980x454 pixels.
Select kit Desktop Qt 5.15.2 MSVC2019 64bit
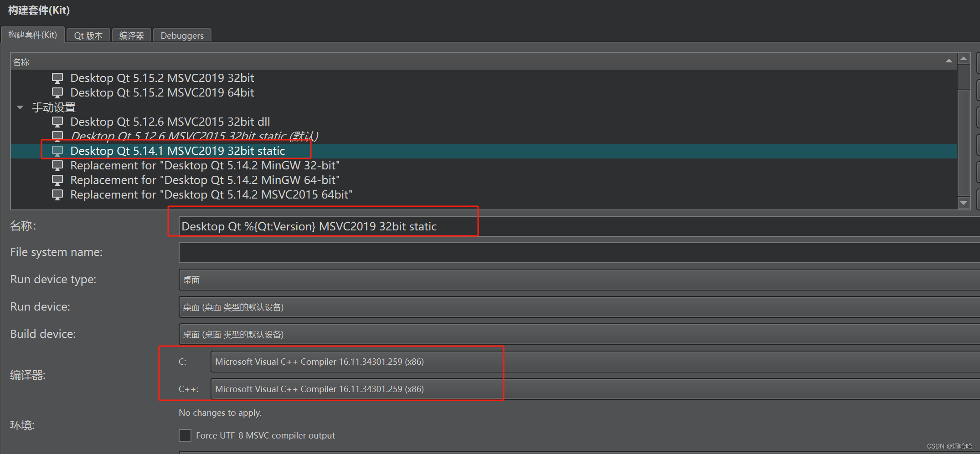click(162, 93)
